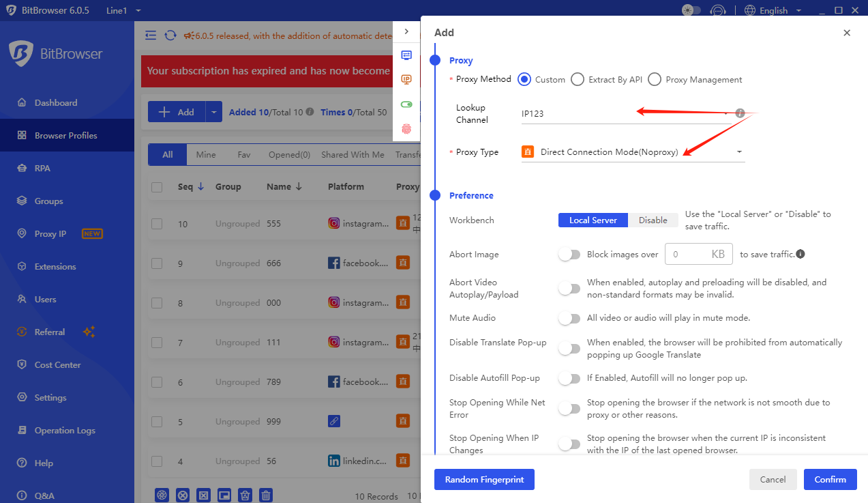Enable Stop Opening When IP Changes toggle
This screenshot has width=868, height=503.
(569, 444)
